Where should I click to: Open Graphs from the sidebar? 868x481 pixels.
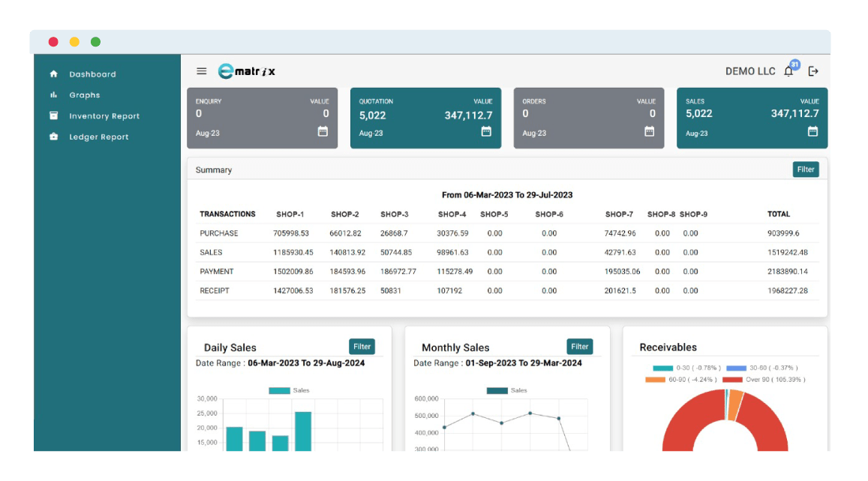84,95
